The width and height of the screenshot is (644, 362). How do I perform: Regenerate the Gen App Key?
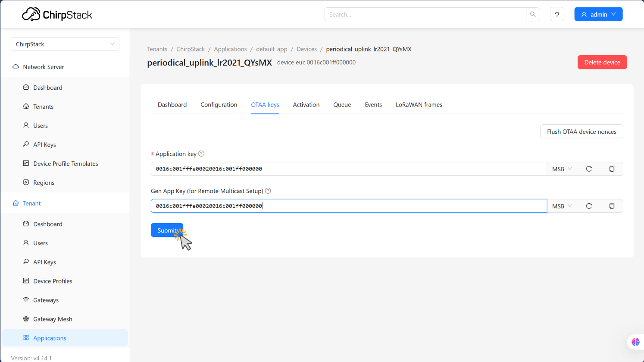coord(589,206)
